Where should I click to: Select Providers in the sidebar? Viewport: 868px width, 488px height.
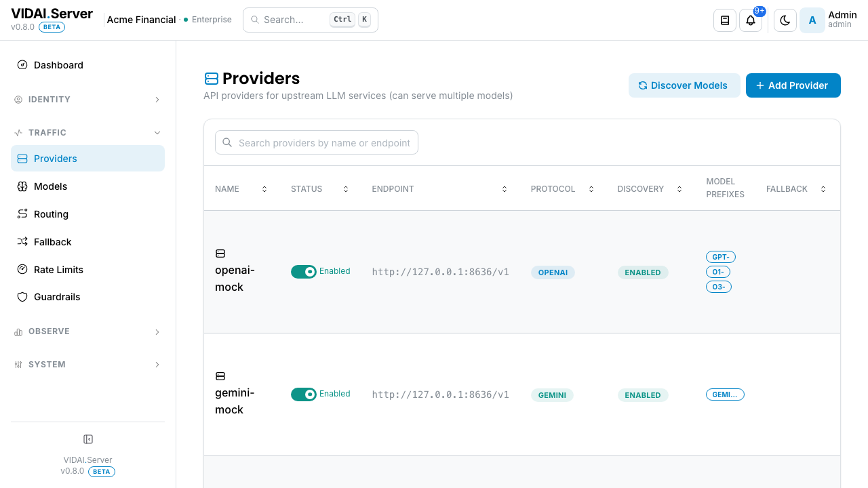click(88, 159)
